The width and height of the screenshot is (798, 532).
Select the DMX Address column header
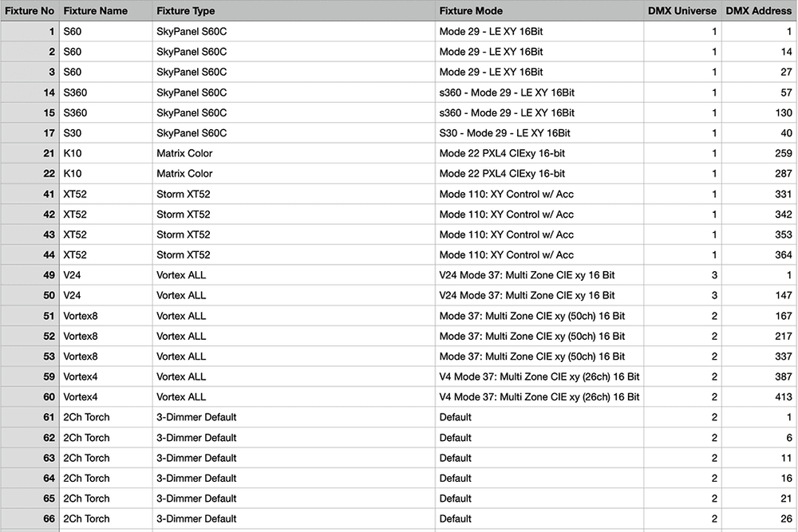(x=759, y=11)
